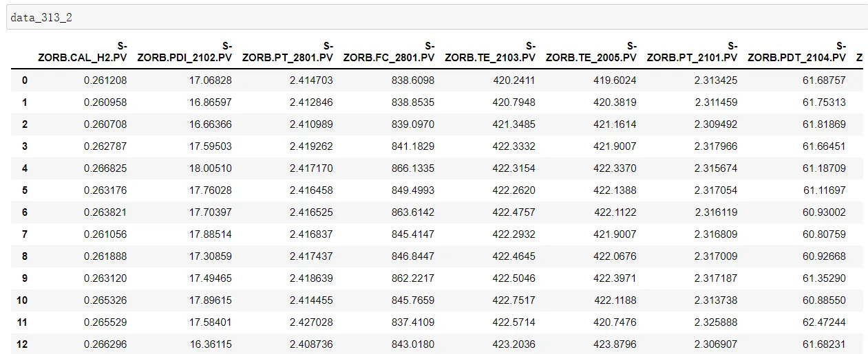Click the cell value 2.414703
Screen dimensions: 868x354
311,80
